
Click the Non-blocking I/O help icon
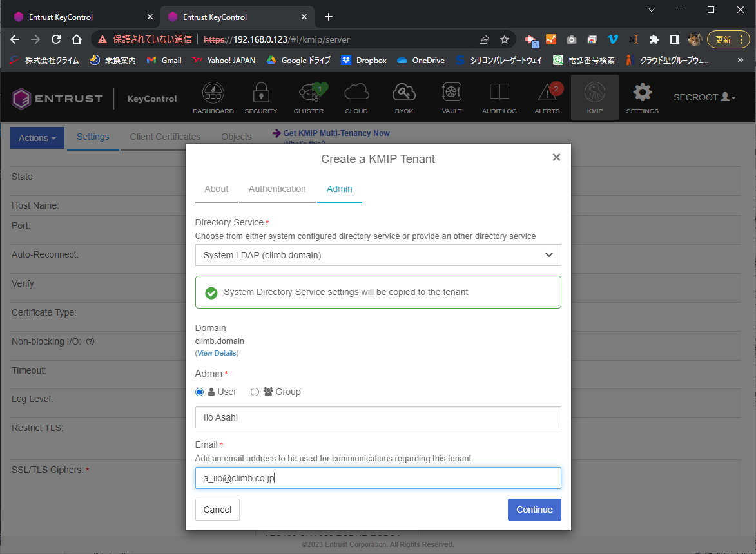pyautogui.click(x=90, y=341)
